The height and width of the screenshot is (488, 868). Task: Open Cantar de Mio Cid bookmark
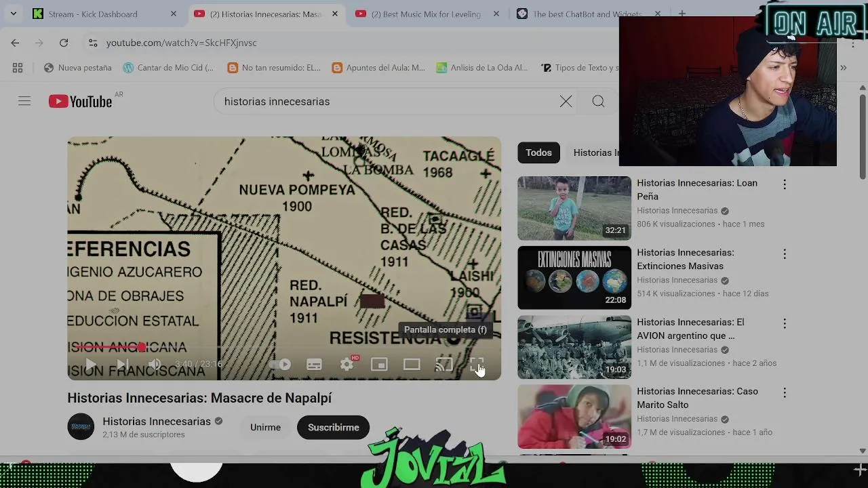[x=168, y=68]
